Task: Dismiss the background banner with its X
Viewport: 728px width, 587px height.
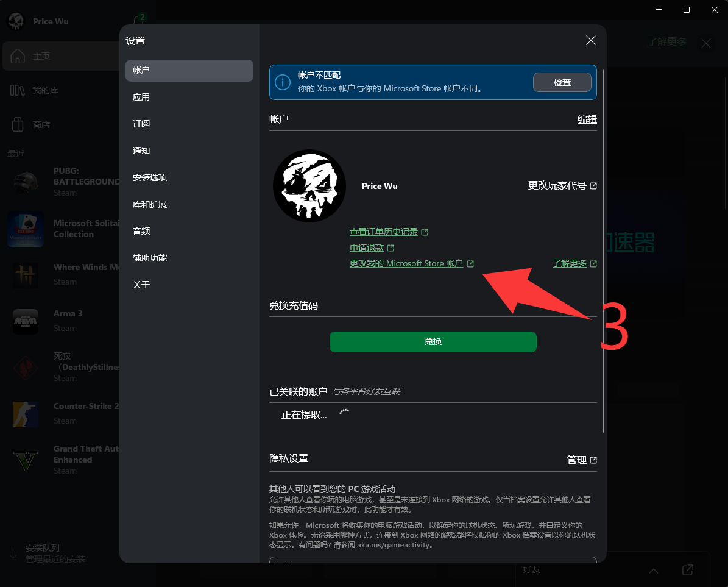Action: (705, 44)
